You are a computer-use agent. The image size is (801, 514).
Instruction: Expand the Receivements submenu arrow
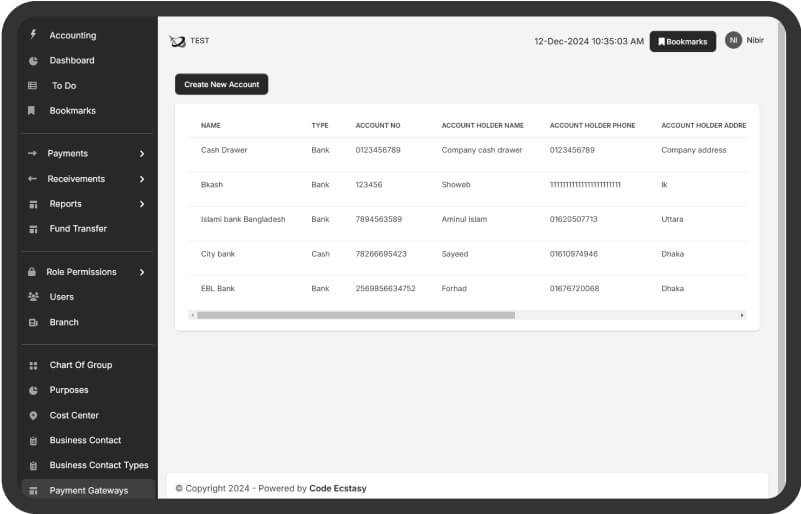(142, 179)
